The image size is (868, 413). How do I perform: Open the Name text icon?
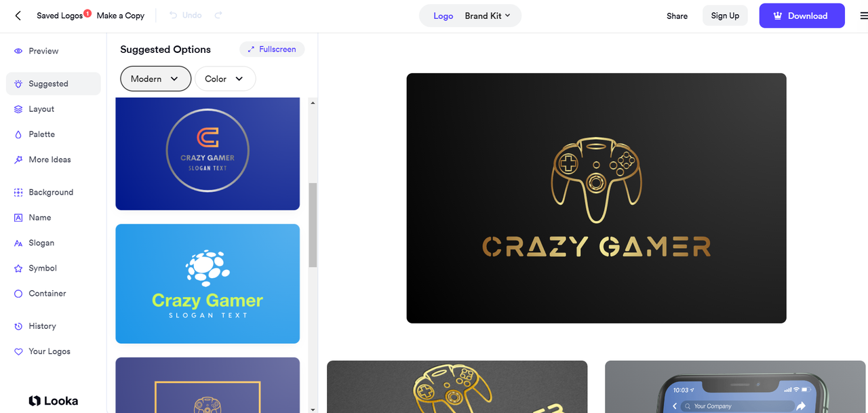(x=18, y=218)
